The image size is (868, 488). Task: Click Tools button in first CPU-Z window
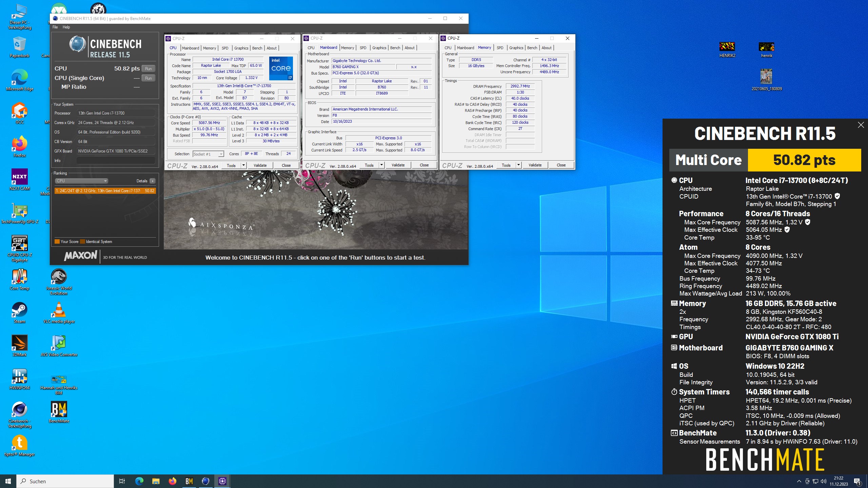[x=231, y=165]
